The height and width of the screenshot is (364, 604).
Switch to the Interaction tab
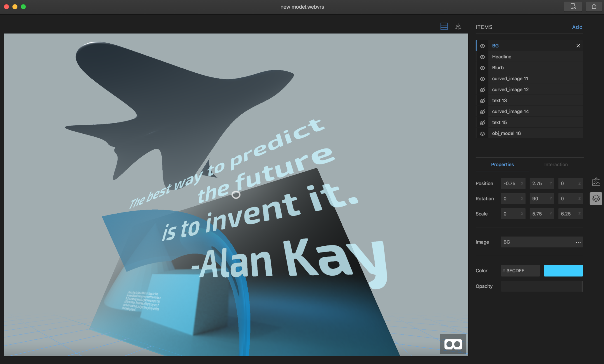[x=556, y=164]
